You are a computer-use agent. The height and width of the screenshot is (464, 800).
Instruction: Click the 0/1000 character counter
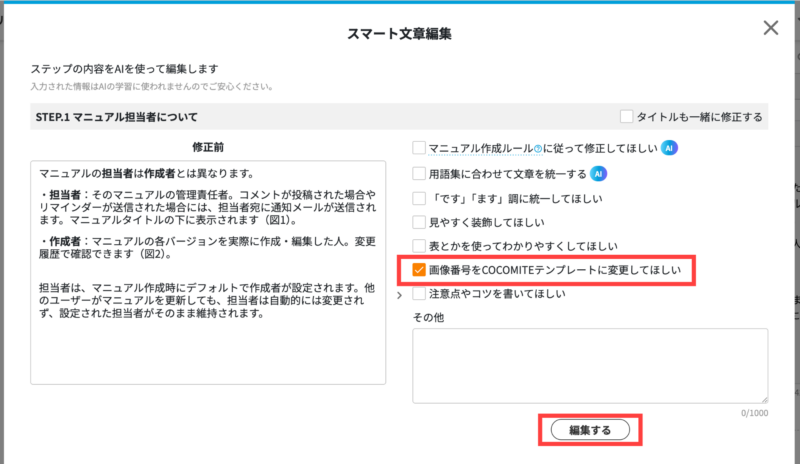755,413
